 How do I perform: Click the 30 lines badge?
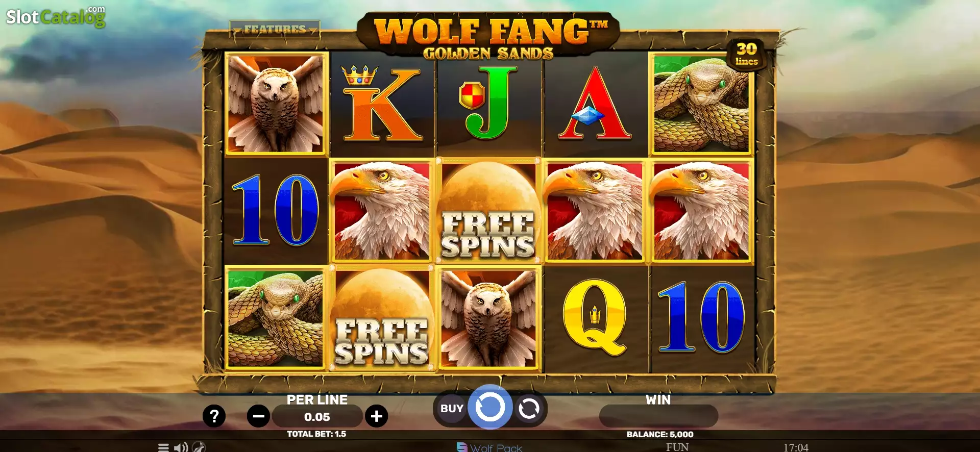(746, 54)
